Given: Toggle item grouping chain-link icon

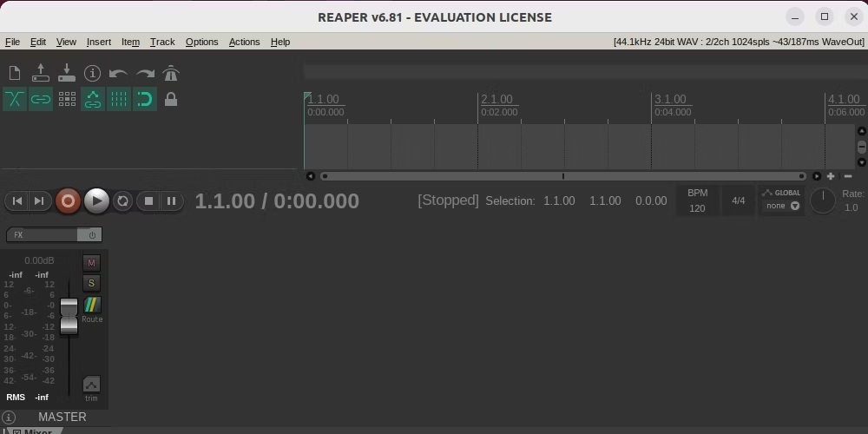Looking at the screenshot, I should click(x=41, y=99).
